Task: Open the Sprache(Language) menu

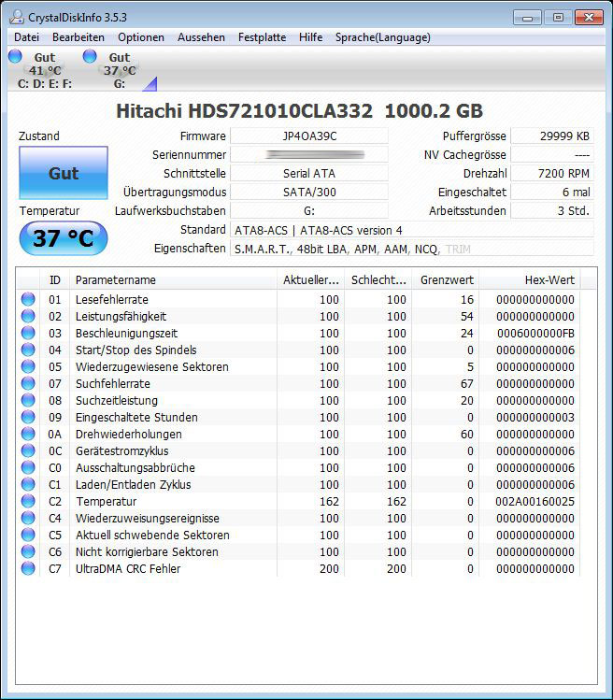Action: [x=383, y=37]
